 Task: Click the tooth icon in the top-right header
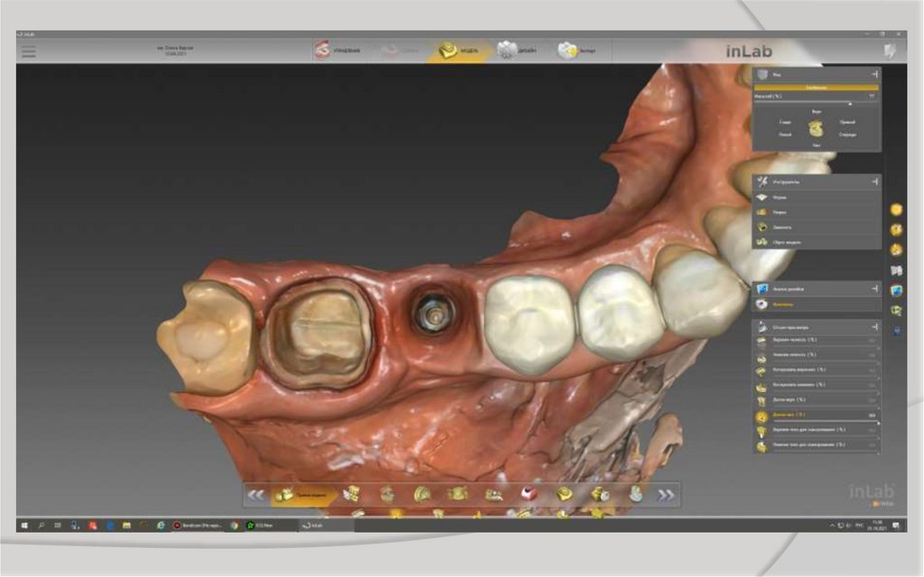point(889,51)
